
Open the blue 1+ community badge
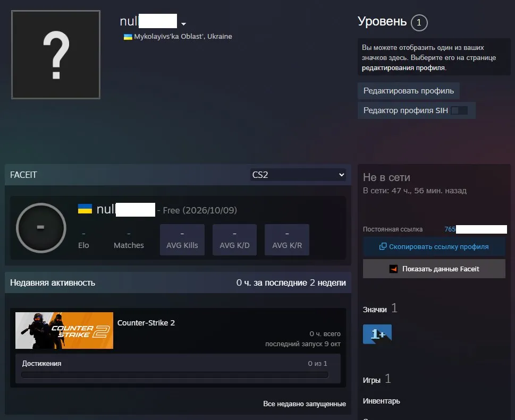pos(377,334)
